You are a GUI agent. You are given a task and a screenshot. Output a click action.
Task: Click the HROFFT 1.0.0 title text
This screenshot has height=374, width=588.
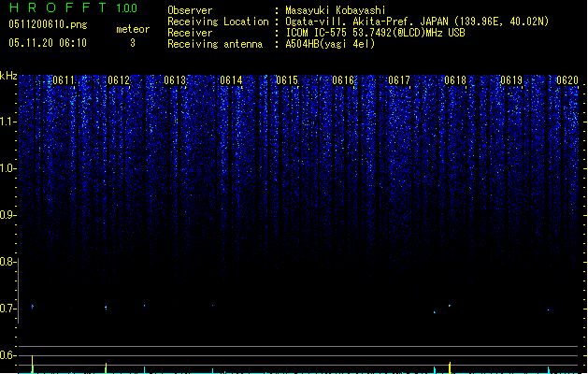[x=74, y=7]
